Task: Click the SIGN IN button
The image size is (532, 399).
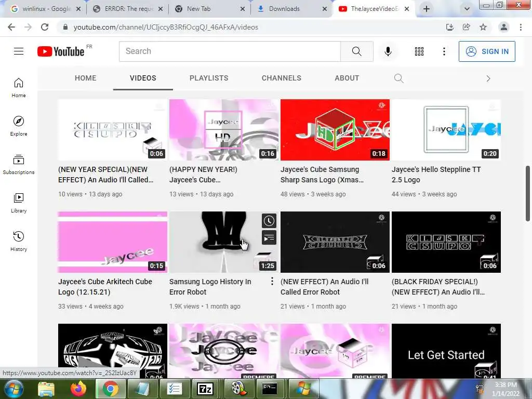Action: (x=487, y=51)
